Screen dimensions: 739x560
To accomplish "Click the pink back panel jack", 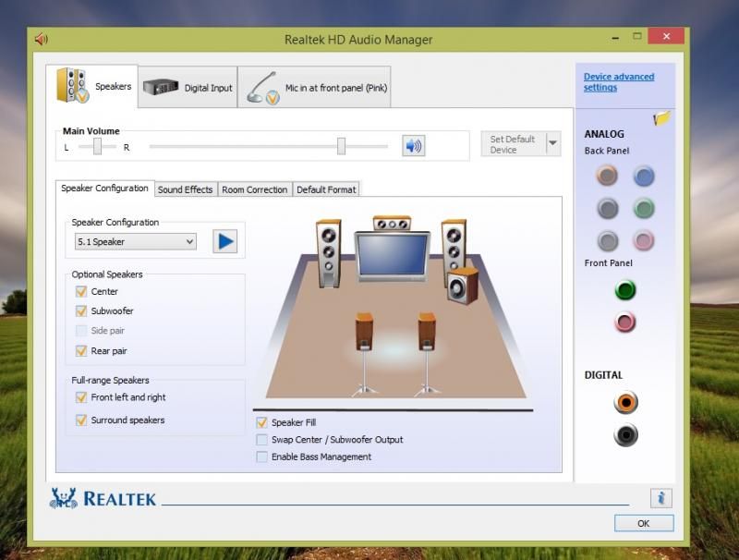I will pos(643,241).
